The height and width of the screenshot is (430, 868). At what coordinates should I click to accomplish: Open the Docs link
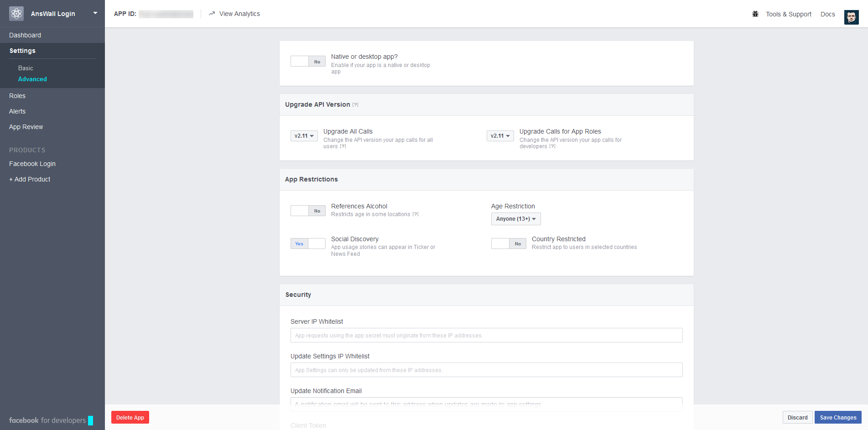[827, 14]
